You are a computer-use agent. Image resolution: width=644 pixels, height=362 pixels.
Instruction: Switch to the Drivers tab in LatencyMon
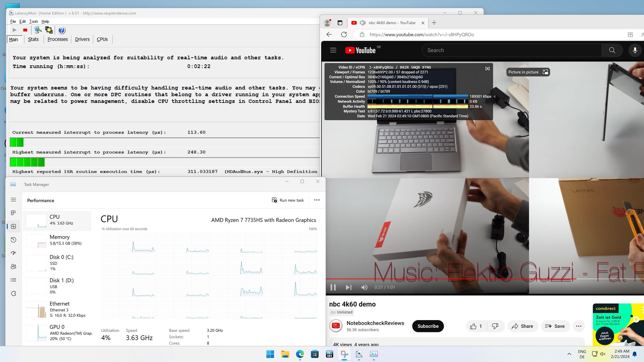click(82, 39)
